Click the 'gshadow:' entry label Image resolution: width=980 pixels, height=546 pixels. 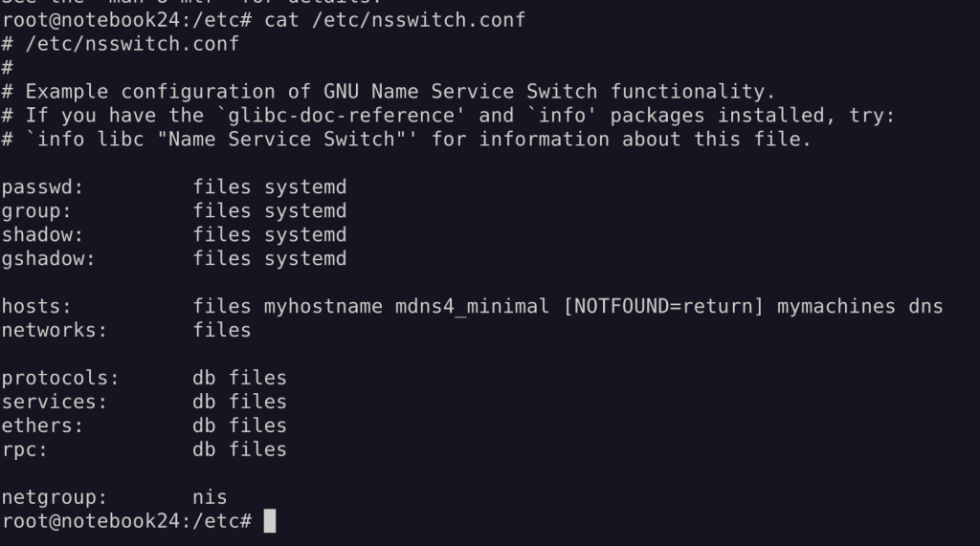48,258
